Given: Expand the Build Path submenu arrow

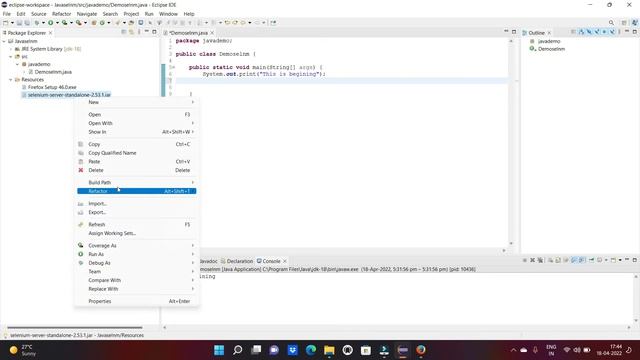Looking at the screenshot, I should click(193, 182).
